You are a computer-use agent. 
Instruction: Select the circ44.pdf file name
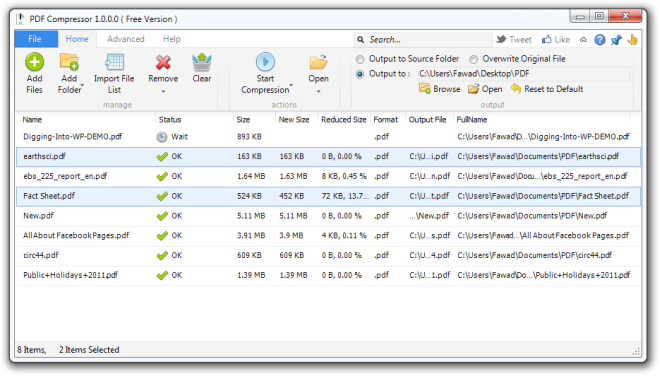click(41, 256)
